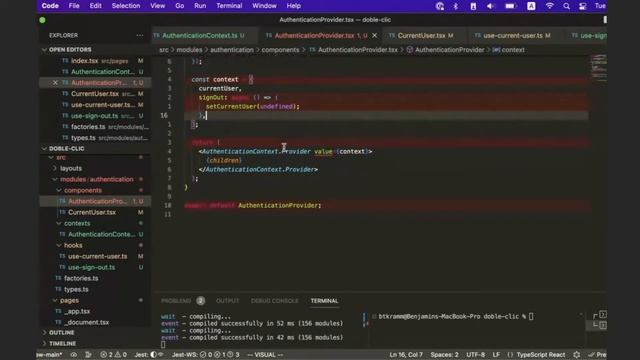Click context variable icon in breadcrumb
640x360 pixels.
tap(496, 50)
